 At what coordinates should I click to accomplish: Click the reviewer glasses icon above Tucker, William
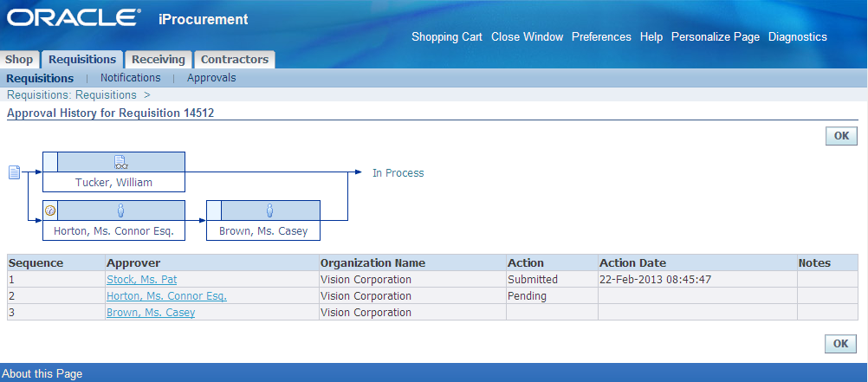(120, 162)
